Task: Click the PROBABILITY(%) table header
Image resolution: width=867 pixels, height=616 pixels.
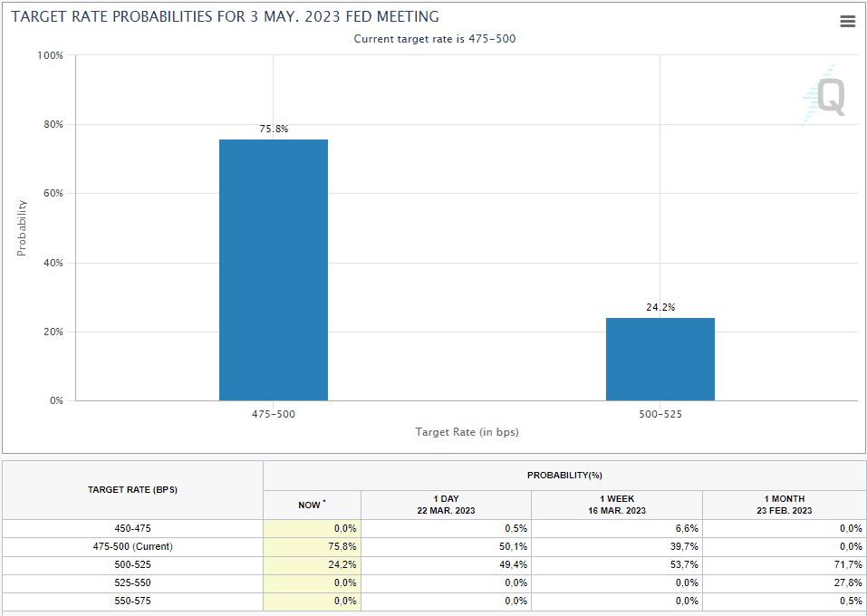Action: click(564, 475)
